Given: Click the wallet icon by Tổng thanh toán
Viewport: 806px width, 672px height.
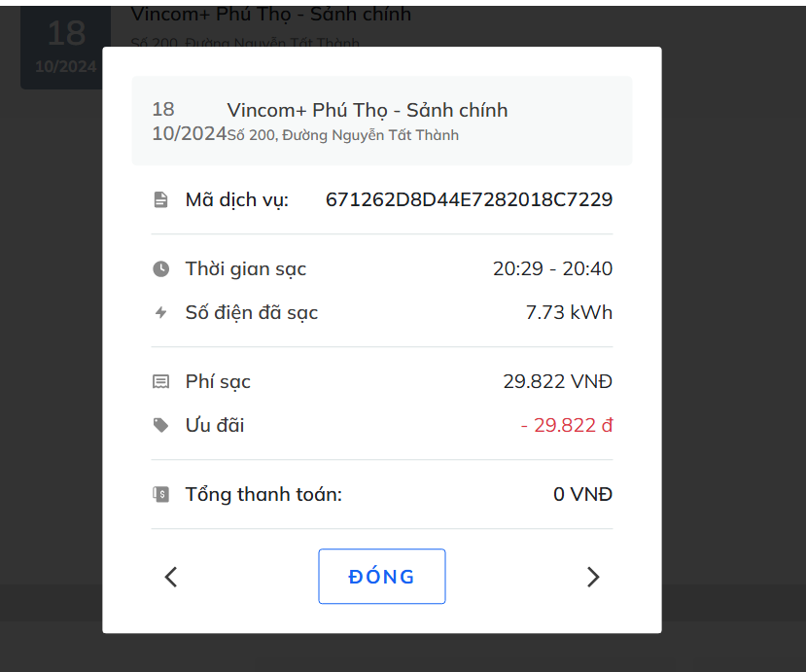Looking at the screenshot, I should (160, 494).
